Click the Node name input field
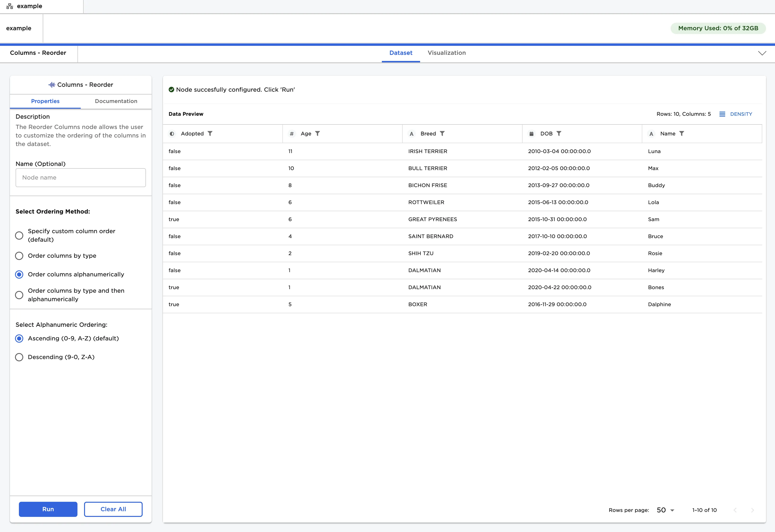This screenshot has width=775, height=532. tap(81, 177)
